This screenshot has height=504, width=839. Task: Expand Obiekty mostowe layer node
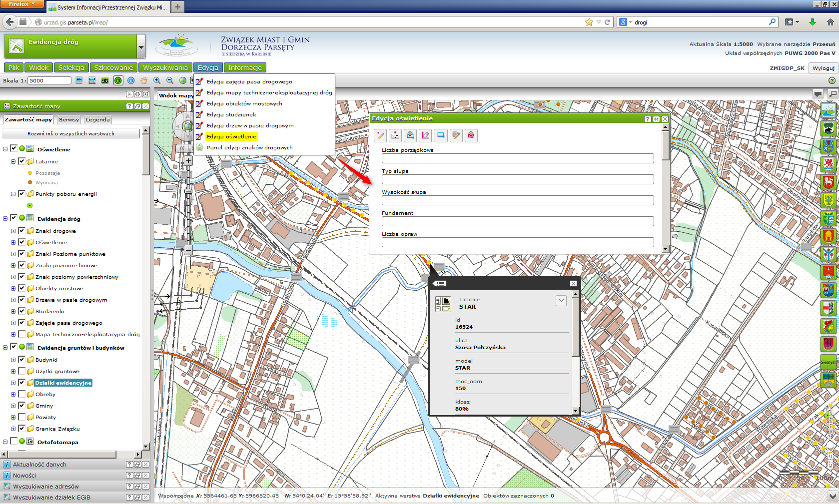coord(13,288)
